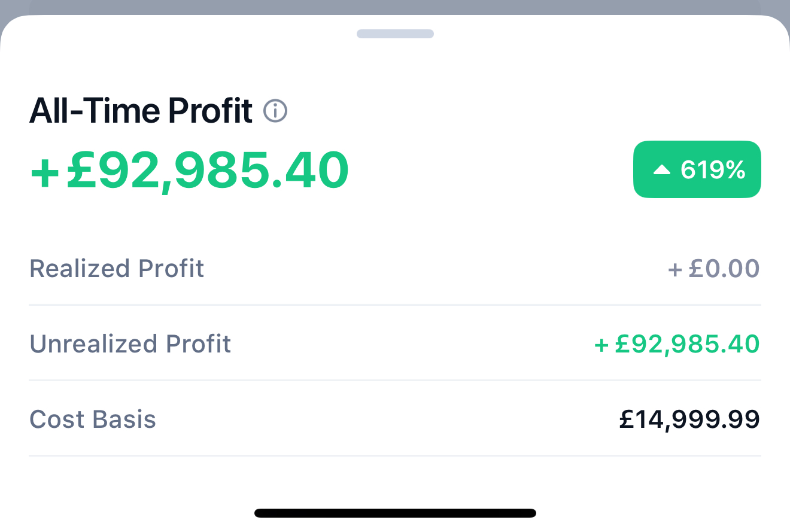Click divider between Realized and Unrealized rows

395,305
